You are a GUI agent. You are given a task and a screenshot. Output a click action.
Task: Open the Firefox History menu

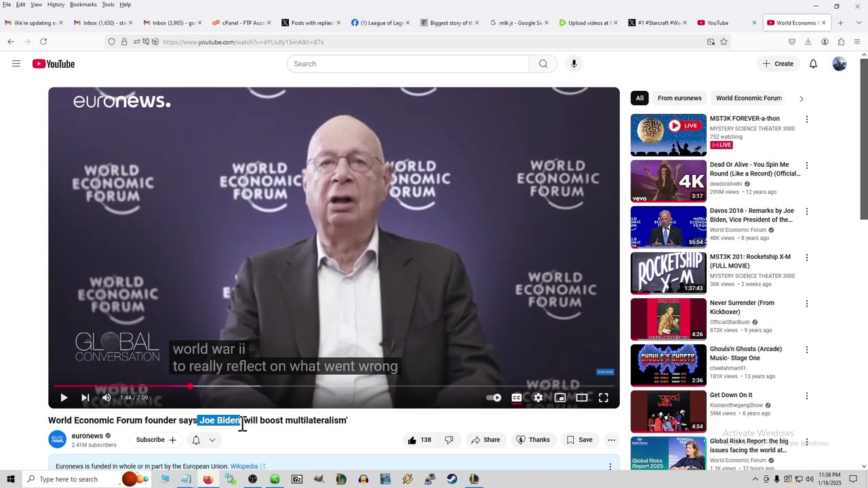coord(56,5)
